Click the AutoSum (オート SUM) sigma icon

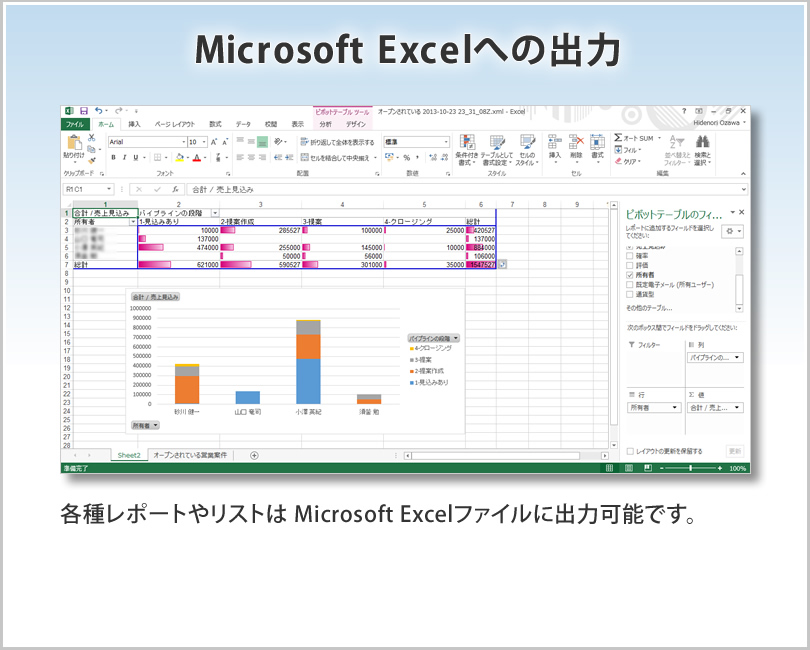tap(618, 138)
